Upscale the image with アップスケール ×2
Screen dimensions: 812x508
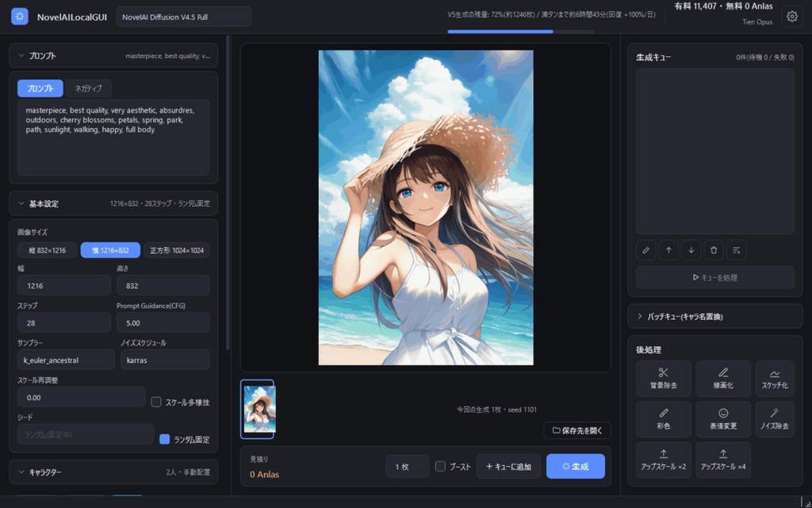(x=664, y=460)
